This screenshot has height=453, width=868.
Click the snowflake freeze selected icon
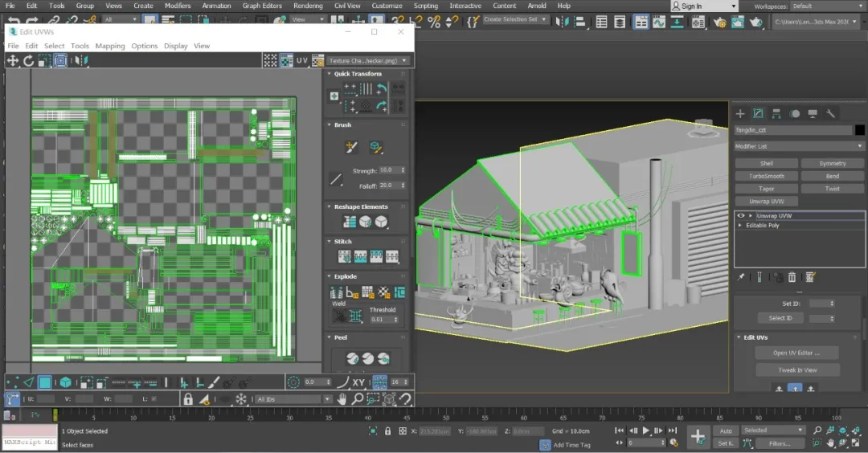pyautogui.click(x=240, y=399)
